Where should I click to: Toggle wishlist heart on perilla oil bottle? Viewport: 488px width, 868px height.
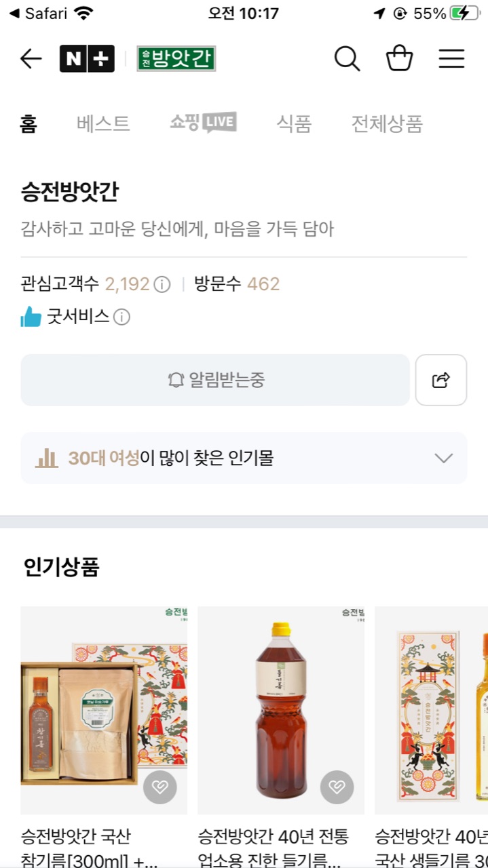tap(337, 787)
